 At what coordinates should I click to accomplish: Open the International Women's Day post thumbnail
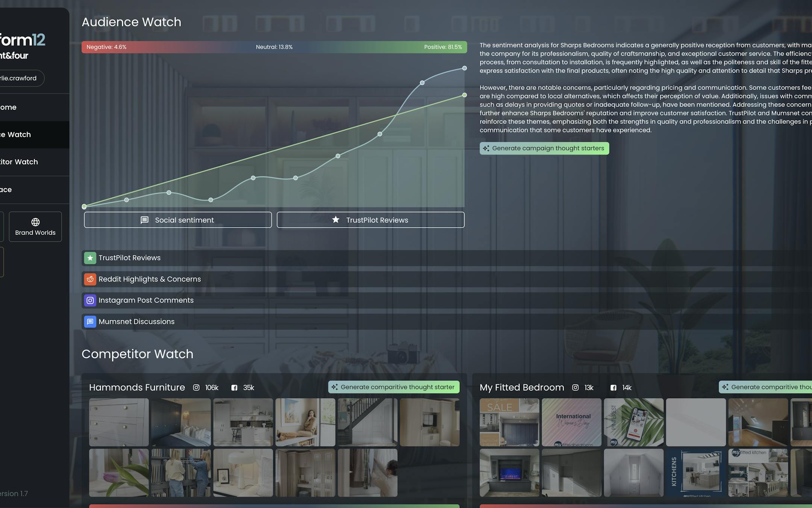pos(571,422)
